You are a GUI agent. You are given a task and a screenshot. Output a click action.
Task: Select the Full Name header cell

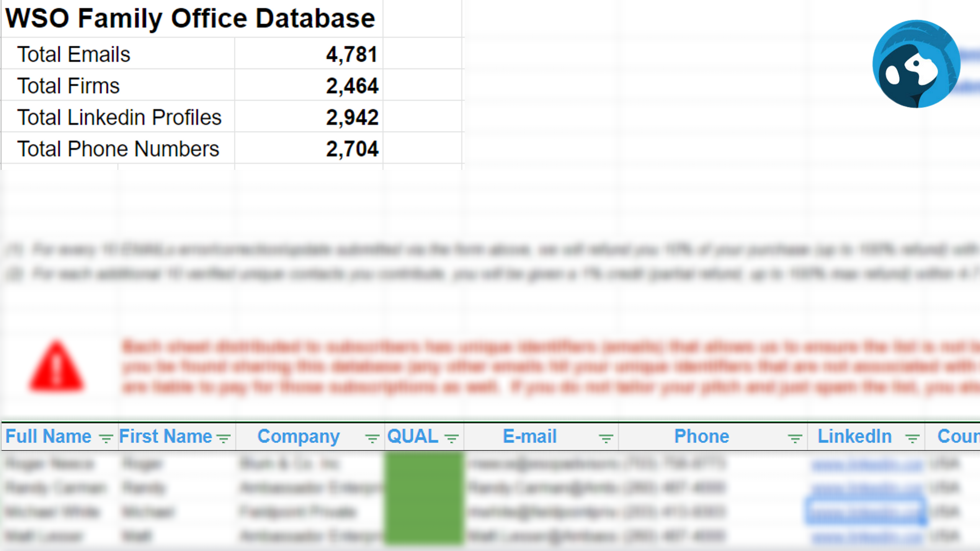coord(48,436)
